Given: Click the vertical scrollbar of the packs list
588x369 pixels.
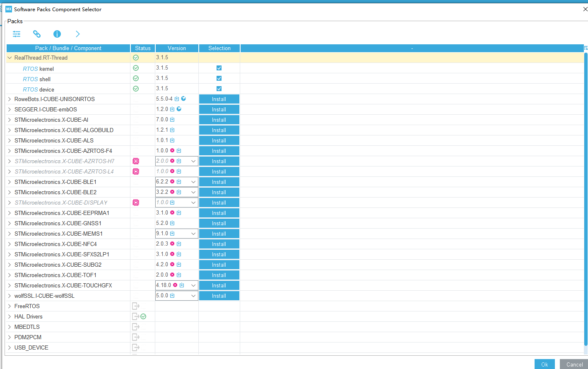Looking at the screenshot, I should tap(586, 199).
